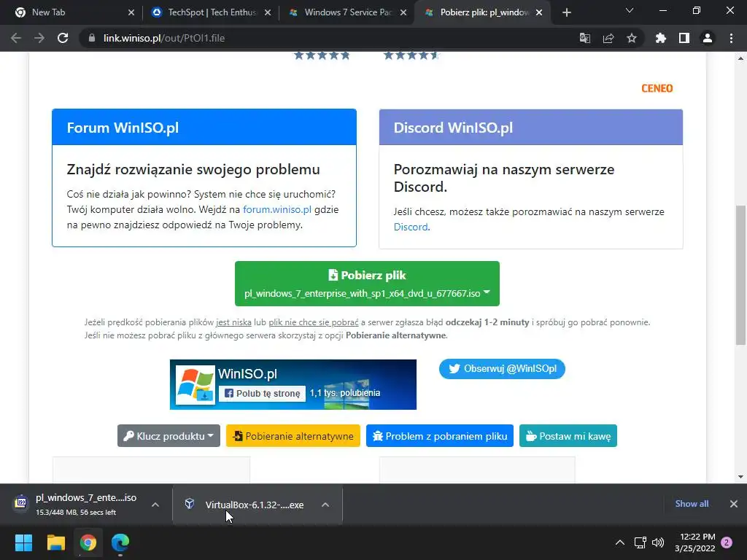Open the Extensions puzzle icon
The image size is (747, 560).
[661, 38]
